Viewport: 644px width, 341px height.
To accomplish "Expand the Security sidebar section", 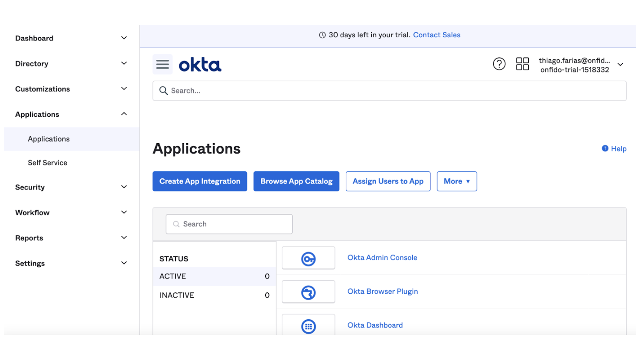I will click(x=72, y=187).
